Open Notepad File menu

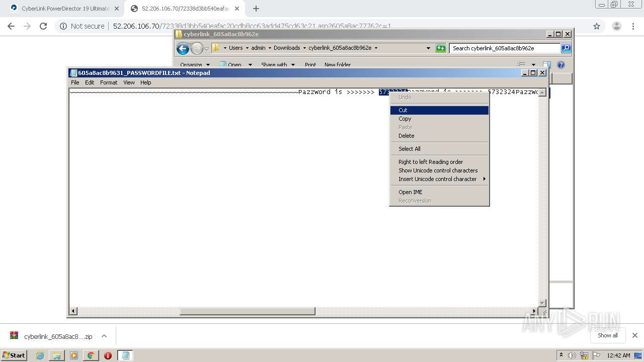click(x=75, y=82)
